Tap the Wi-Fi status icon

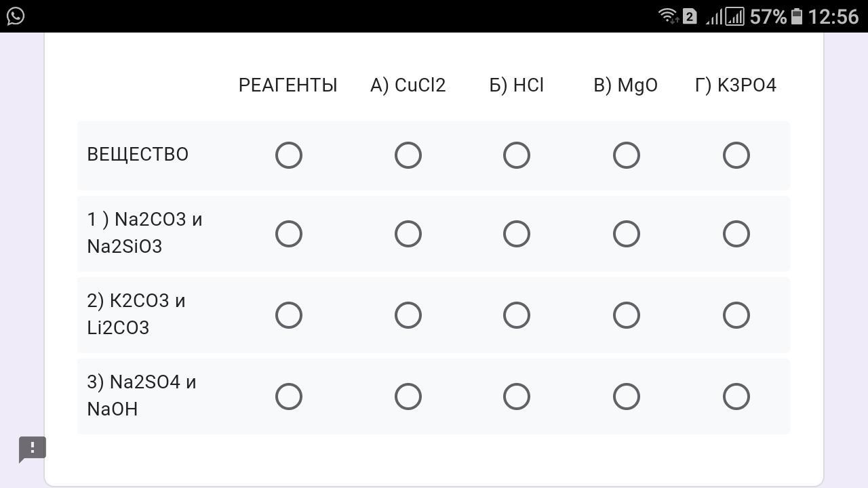(x=668, y=16)
